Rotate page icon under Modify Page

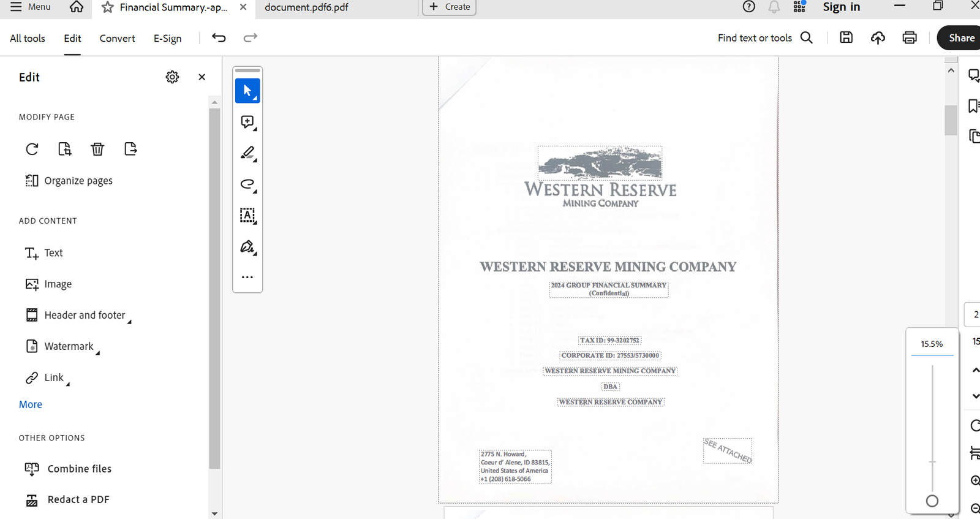click(32, 149)
